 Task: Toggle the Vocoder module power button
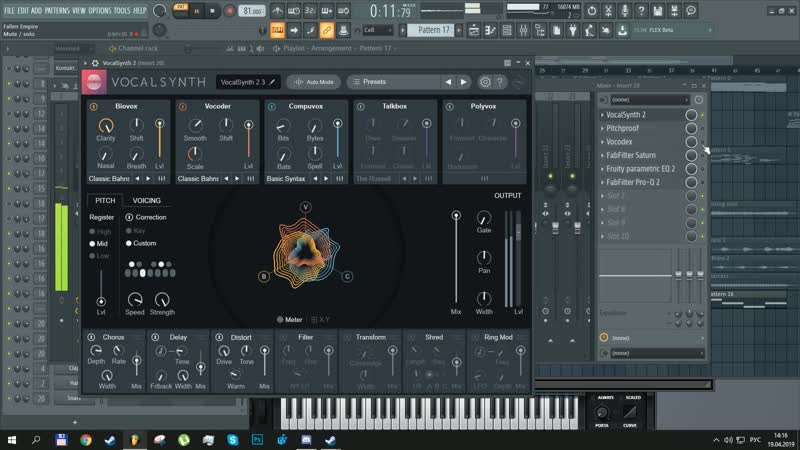click(x=183, y=107)
